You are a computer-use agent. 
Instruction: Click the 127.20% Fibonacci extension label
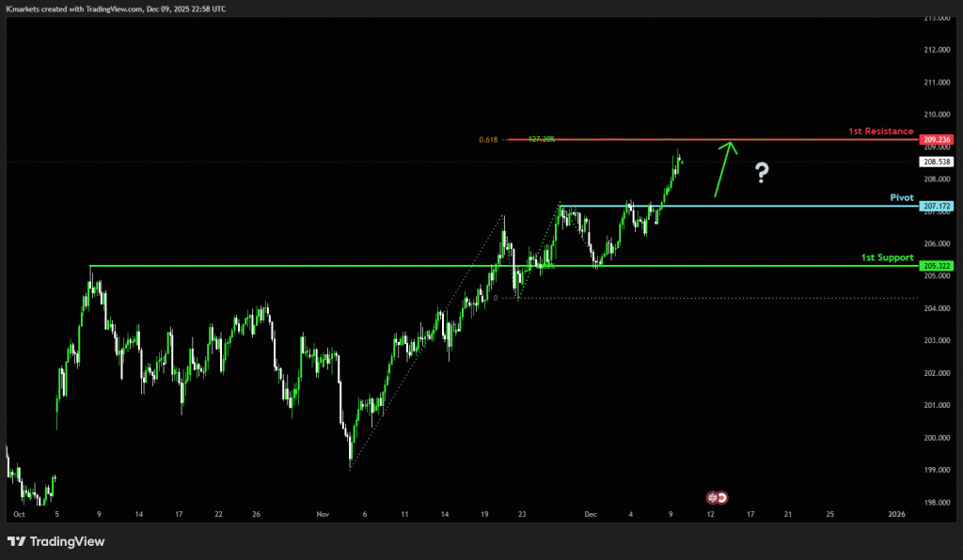pyautogui.click(x=542, y=139)
